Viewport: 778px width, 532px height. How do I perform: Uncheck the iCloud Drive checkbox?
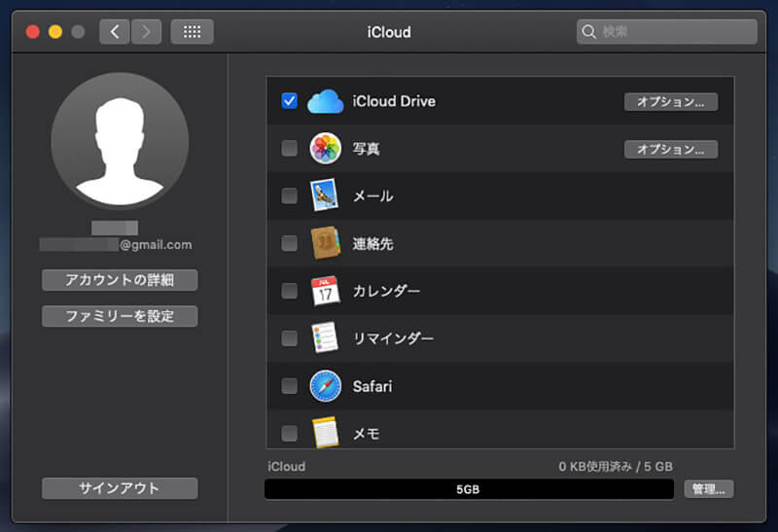[x=289, y=101]
